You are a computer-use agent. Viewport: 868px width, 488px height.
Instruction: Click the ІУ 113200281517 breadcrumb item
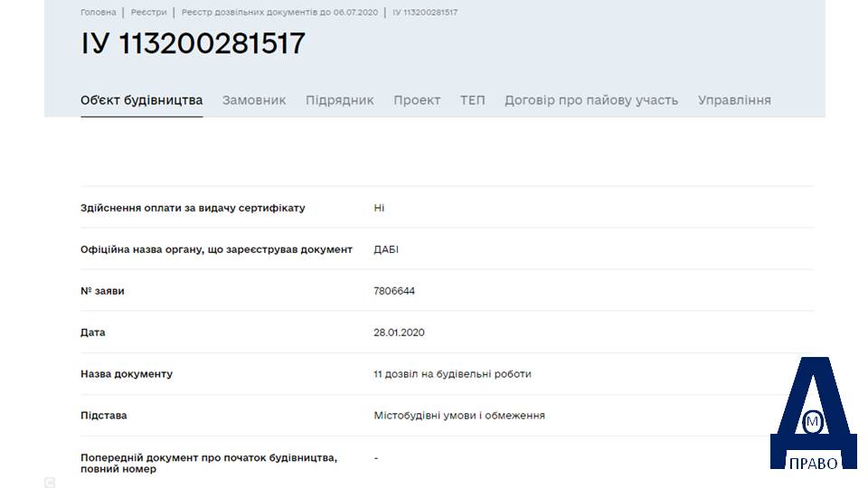(425, 12)
